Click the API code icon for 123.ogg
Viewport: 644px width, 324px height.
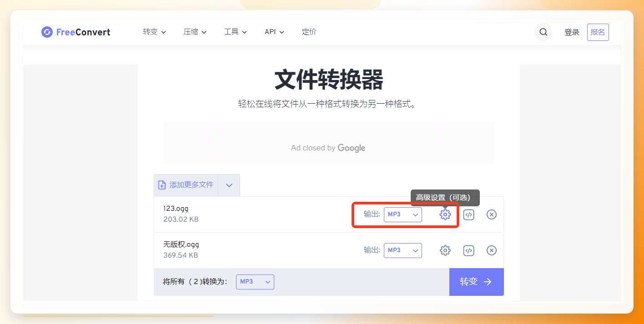pyautogui.click(x=469, y=214)
